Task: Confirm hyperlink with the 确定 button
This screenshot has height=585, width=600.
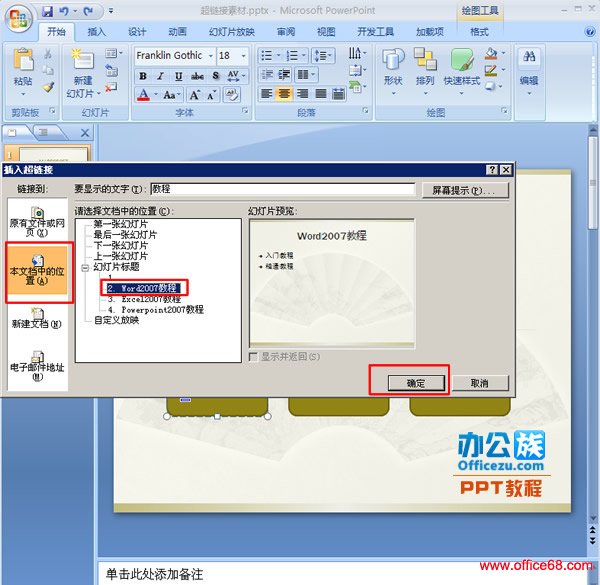Action: click(x=416, y=383)
